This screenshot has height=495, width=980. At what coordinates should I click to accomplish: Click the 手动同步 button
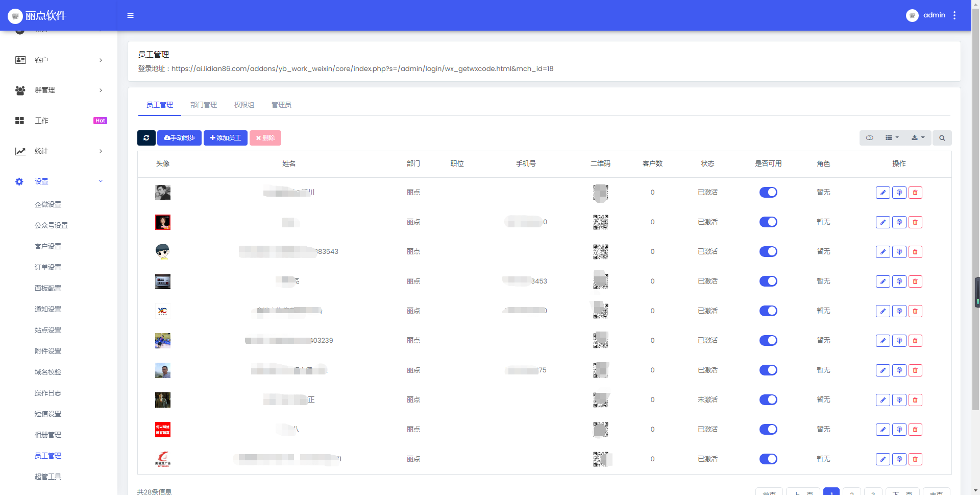click(x=179, y=138)
